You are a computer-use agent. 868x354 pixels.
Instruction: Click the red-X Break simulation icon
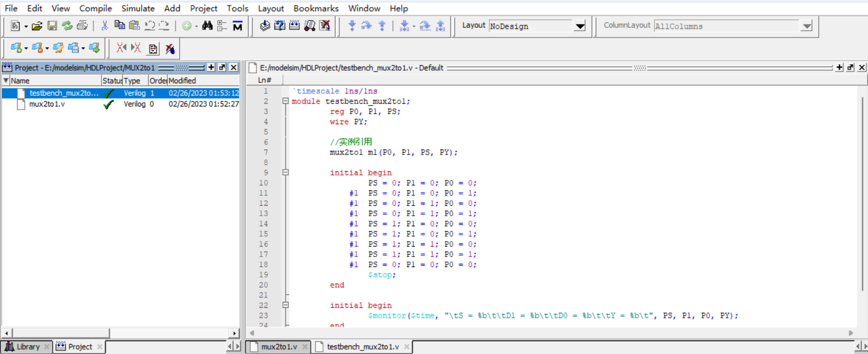click(x=325, y=26)
